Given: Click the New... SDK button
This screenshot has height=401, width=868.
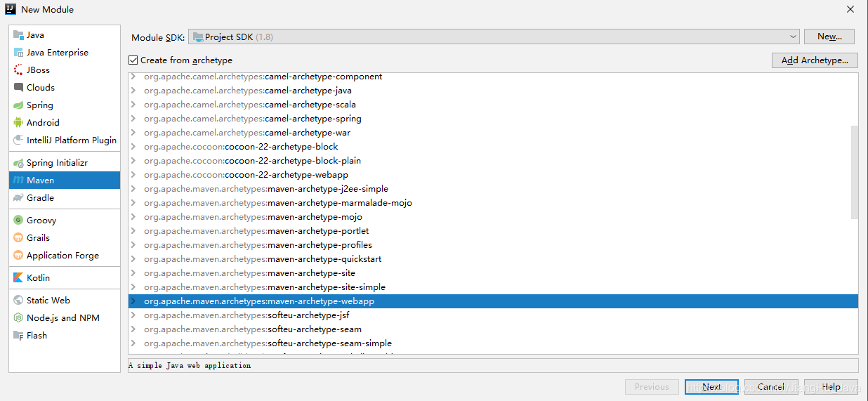Looking at the screenshot, I should [x=829, y=37].
